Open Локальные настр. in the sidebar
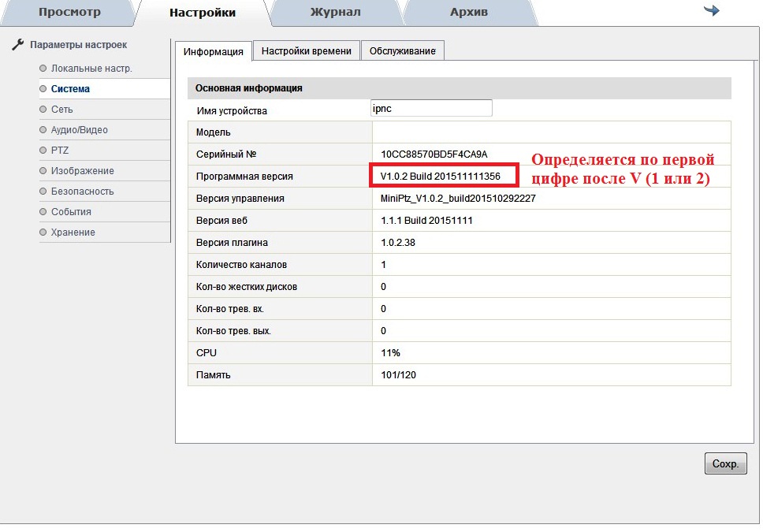The width and height of the screenshot is (763, 532). pyautogui.click(x=91, y=69)
